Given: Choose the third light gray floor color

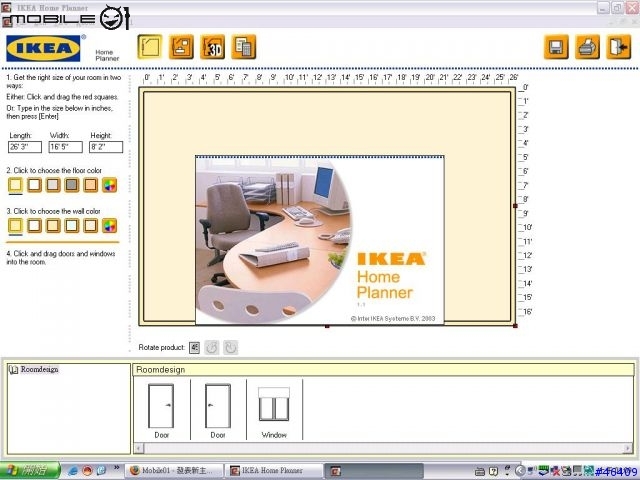Looking at the screenshot, I should click(x=53, y=185).
